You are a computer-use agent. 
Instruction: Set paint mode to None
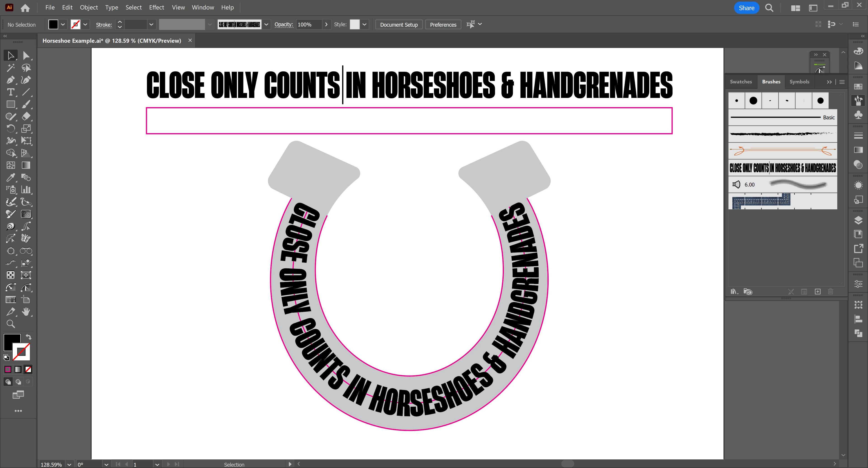[28, 370]
